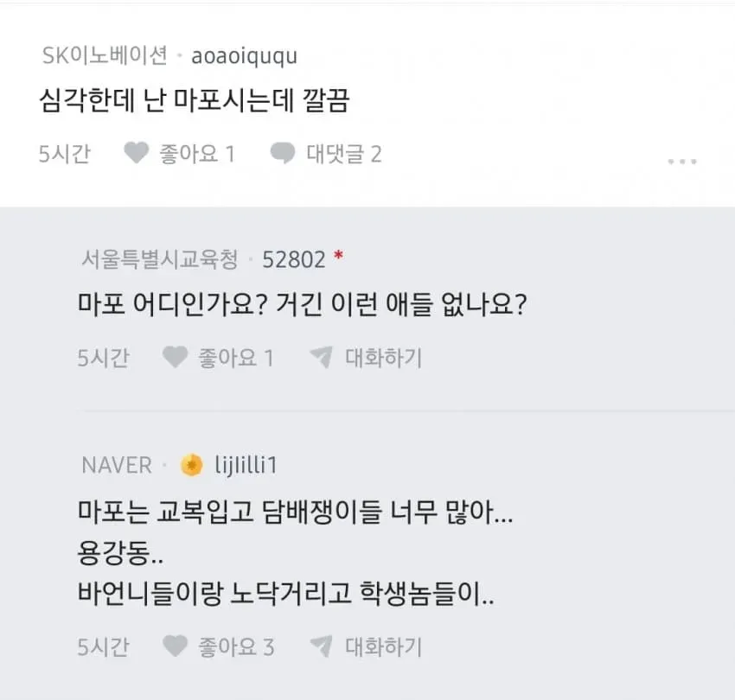This screenshot has width=735, height=700.
Task: Click the red asterisk next to 52802
Action: pos(338,255)
